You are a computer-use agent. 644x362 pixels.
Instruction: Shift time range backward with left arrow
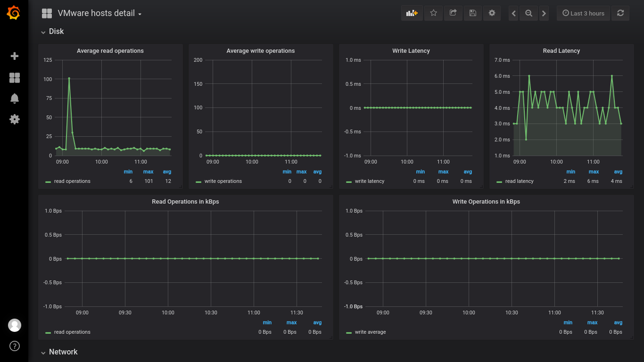[514, 13]
